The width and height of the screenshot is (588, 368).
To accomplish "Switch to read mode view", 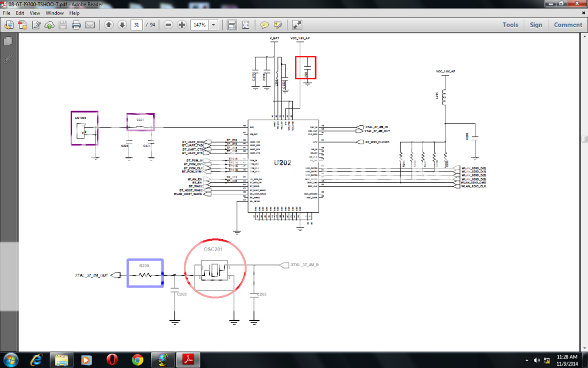I will (297, 25).
